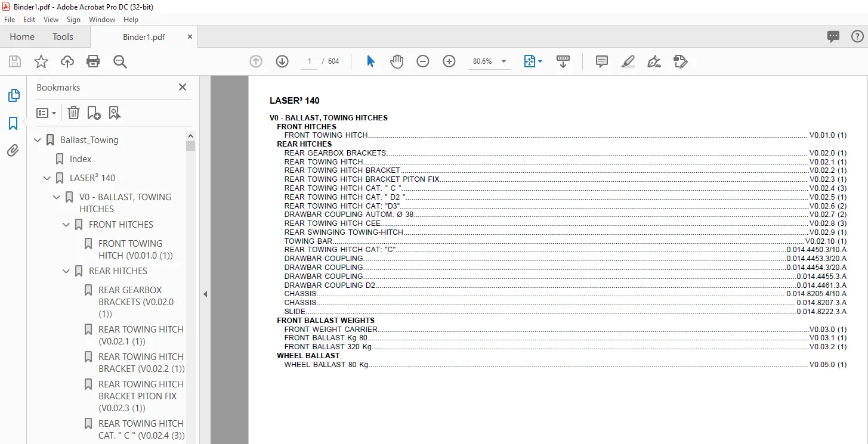Print the document
Viewport: 868px width, 444px height.
(93, 61)
